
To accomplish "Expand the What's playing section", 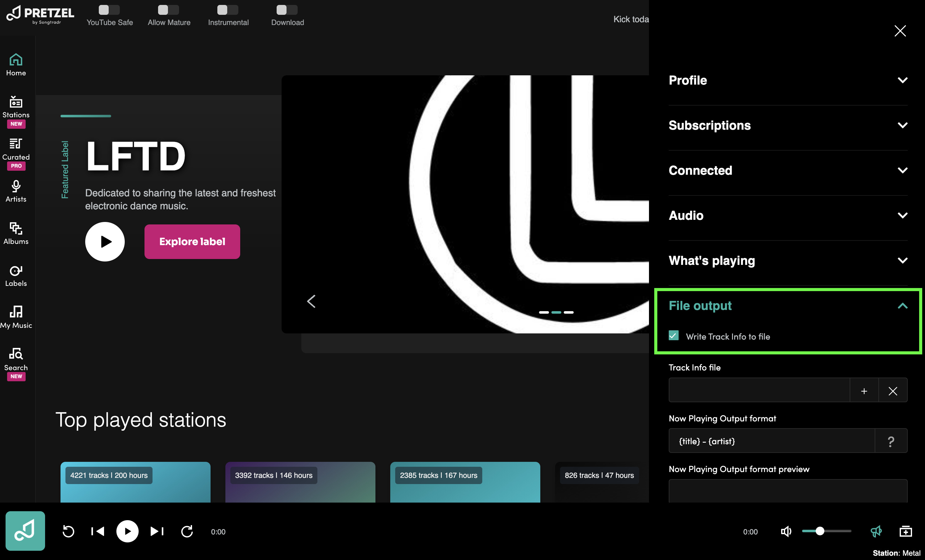I will (788, 261).
